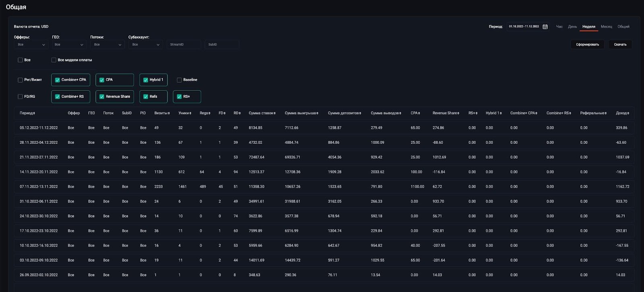Viewport: 644px width, 292px height.
Task: Select row 03.10.2022-09.10.2022 period cell
Action: pos(39,260)
